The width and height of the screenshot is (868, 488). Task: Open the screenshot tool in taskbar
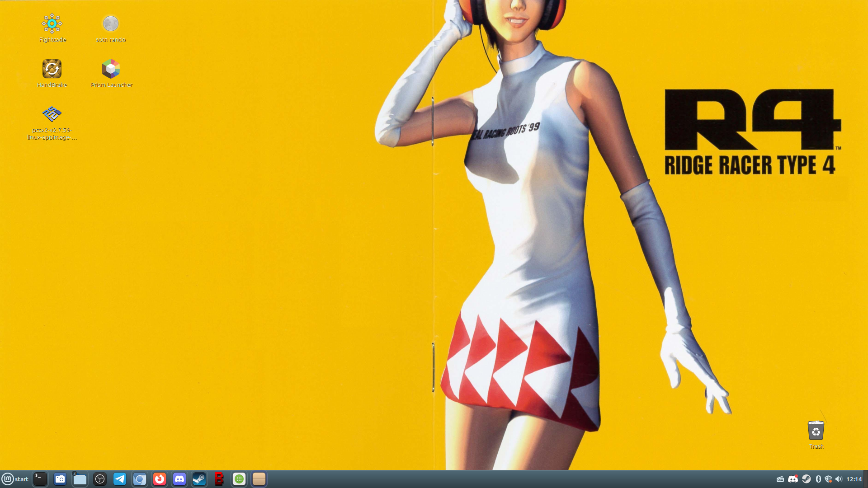[60, 479]
